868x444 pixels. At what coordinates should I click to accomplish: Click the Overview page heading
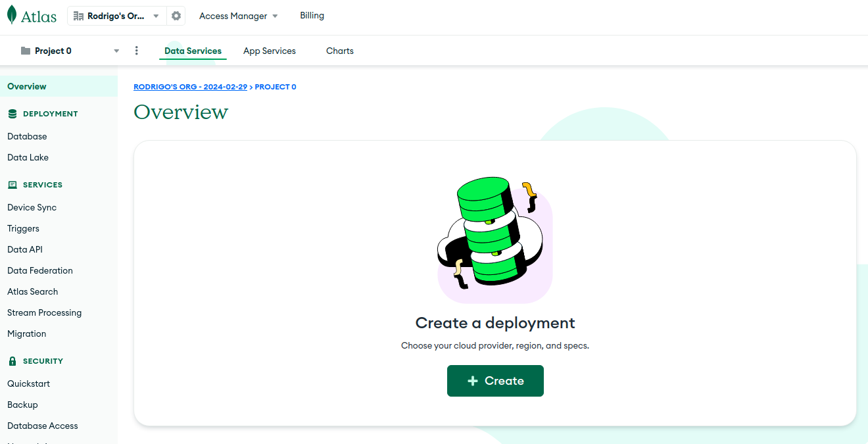(181, 112)
